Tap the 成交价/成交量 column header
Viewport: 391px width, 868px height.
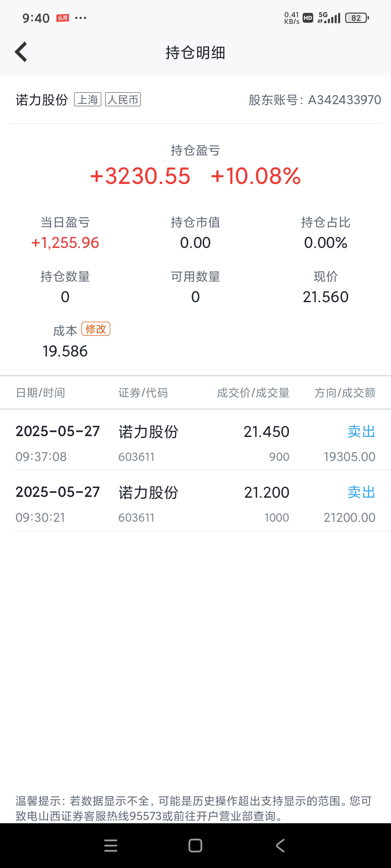253,392
